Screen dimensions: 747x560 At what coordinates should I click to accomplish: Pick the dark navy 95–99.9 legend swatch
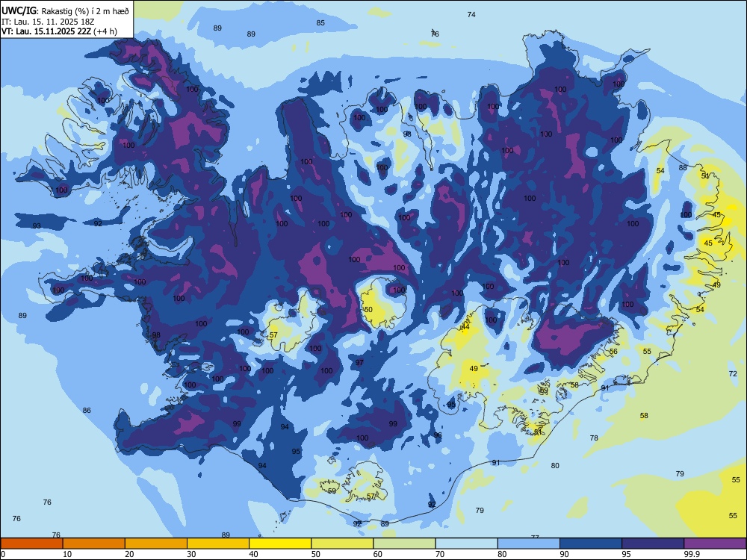[653, 544]
